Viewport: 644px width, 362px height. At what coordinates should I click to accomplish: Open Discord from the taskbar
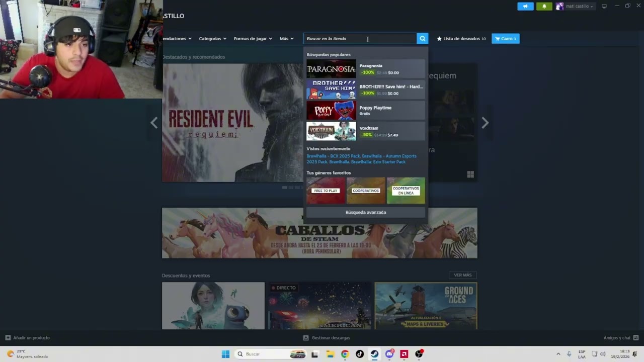pyautogui.click(x=389, y=354)
